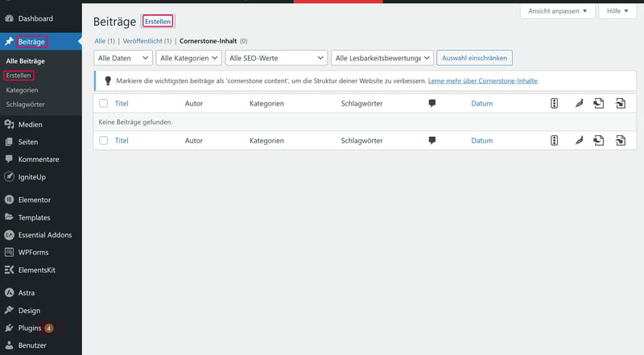Open the 'Alle Lesbarkeitsbewertungen' dropdown
Screen dimensions: 644x355
pos(382,58)
